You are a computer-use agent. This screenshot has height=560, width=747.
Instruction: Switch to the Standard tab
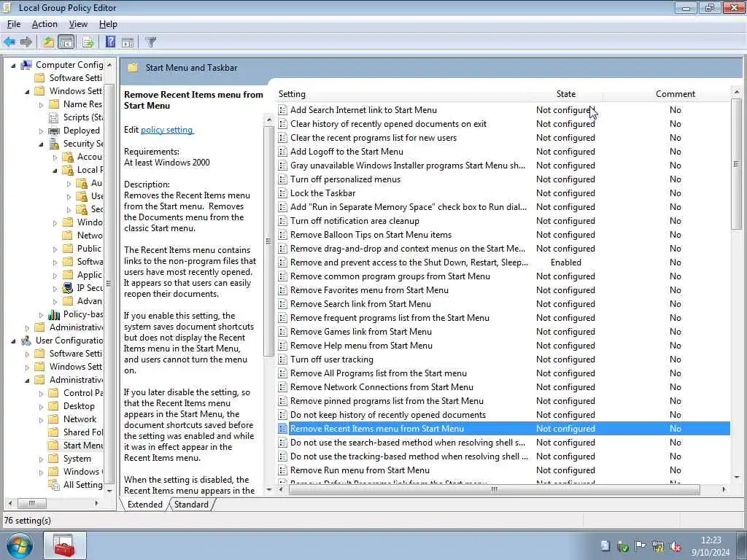pyautogui.click(x=191, y=505)
